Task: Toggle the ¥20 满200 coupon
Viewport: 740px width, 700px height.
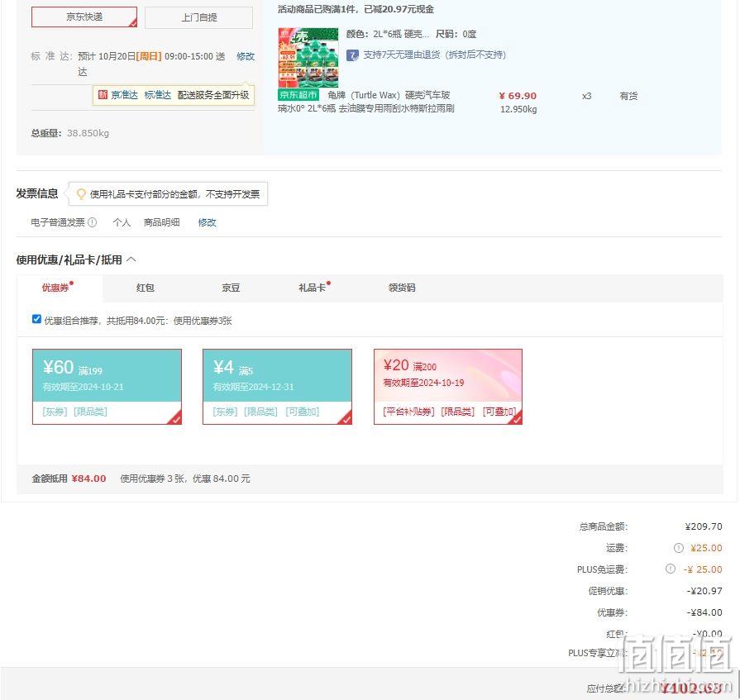Action: click(x=448, y=387)
